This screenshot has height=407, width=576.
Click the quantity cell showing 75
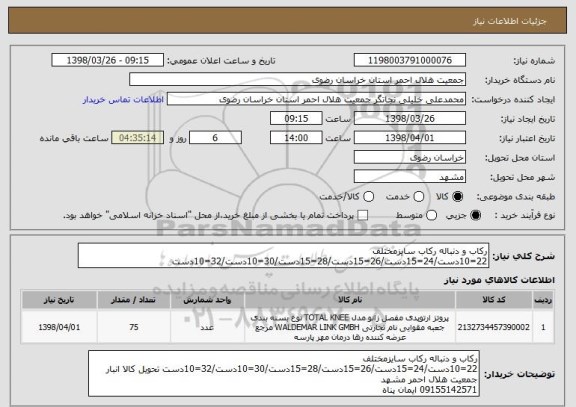point(134,327)
